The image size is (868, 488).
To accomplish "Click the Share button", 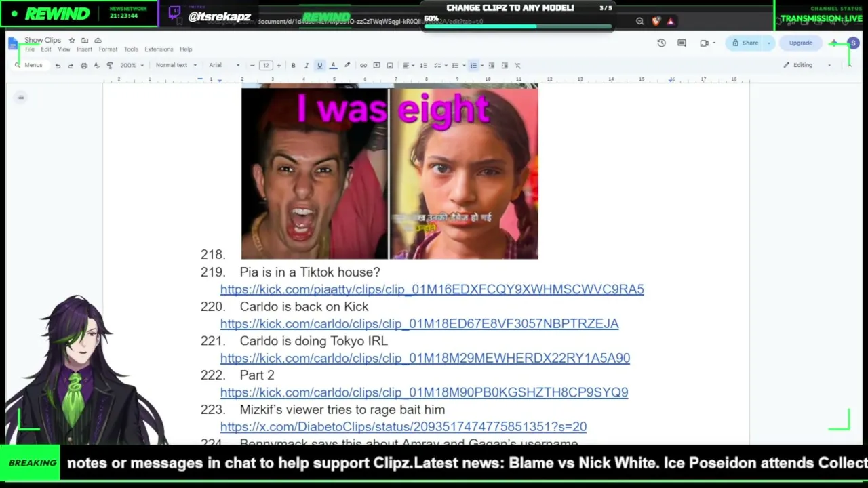I will click(x=745, y=43).
